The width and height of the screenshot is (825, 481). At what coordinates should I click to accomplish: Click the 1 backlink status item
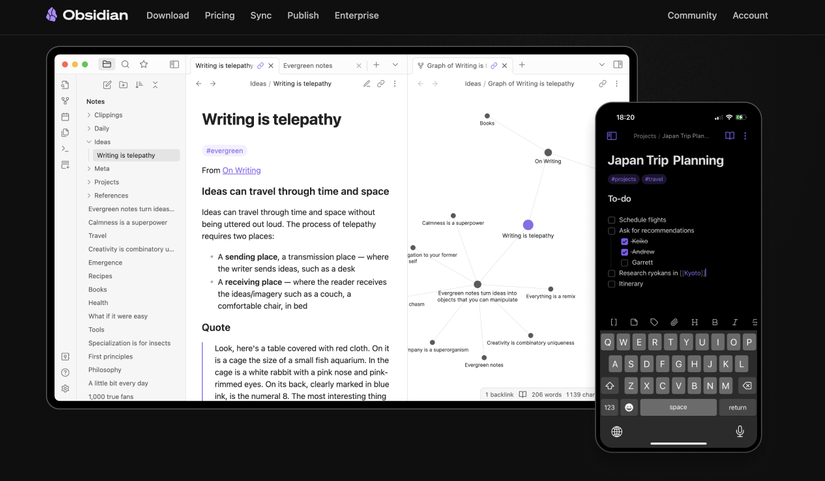499,394
